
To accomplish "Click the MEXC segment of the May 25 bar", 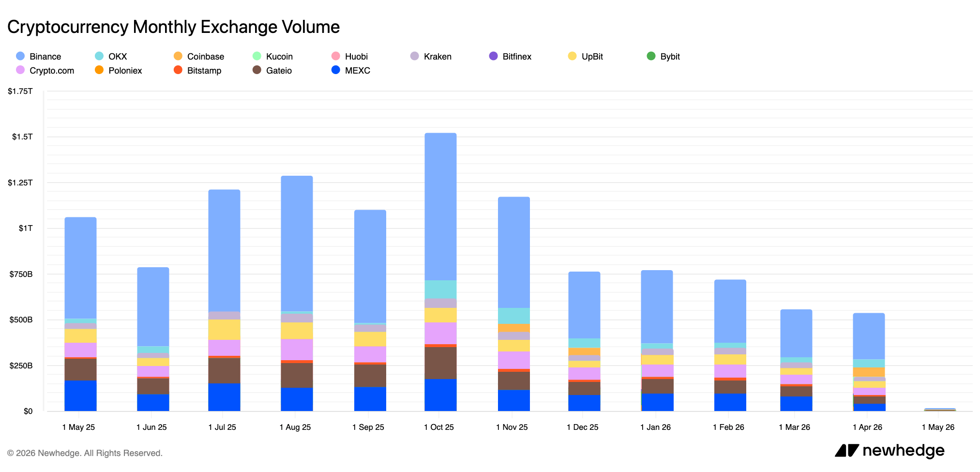I will (x=80, y=396).
